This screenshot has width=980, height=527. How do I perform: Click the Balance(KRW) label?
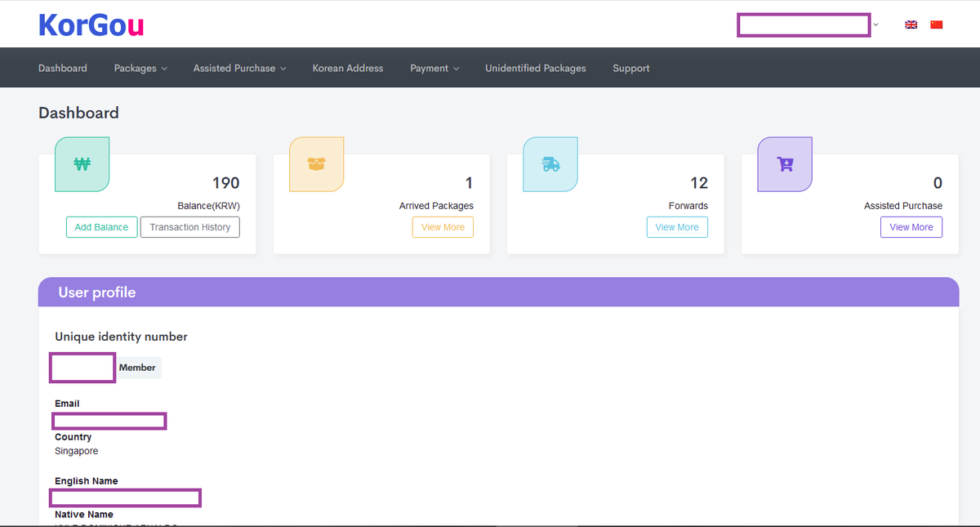208,206
